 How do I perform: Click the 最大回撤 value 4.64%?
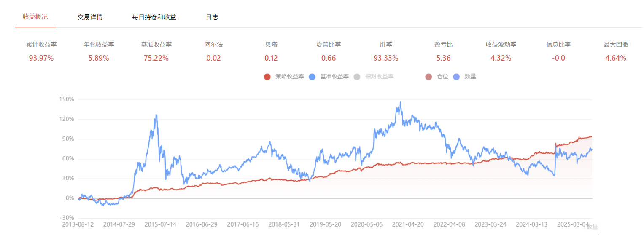click(616, 58)
